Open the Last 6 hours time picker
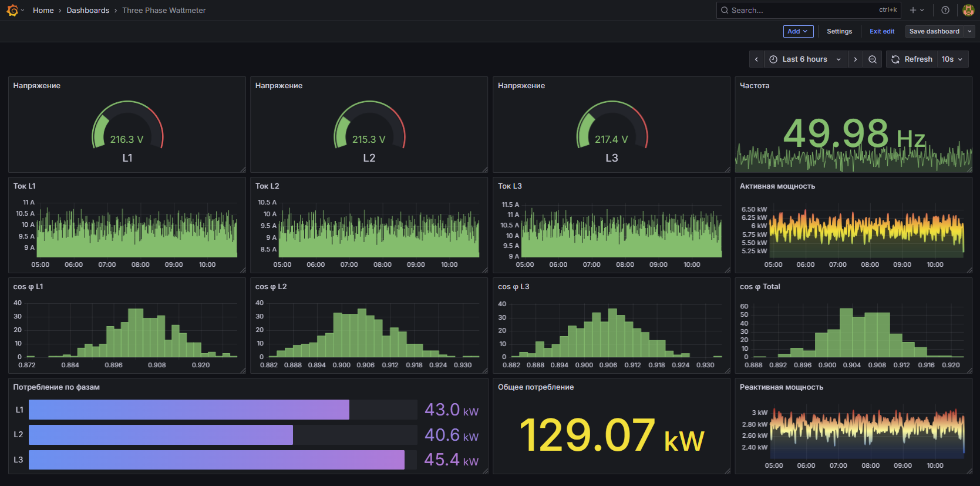Image resolution: width=980 pixels, height=486 pixels. pyautogui.click(x=806, y=59)
